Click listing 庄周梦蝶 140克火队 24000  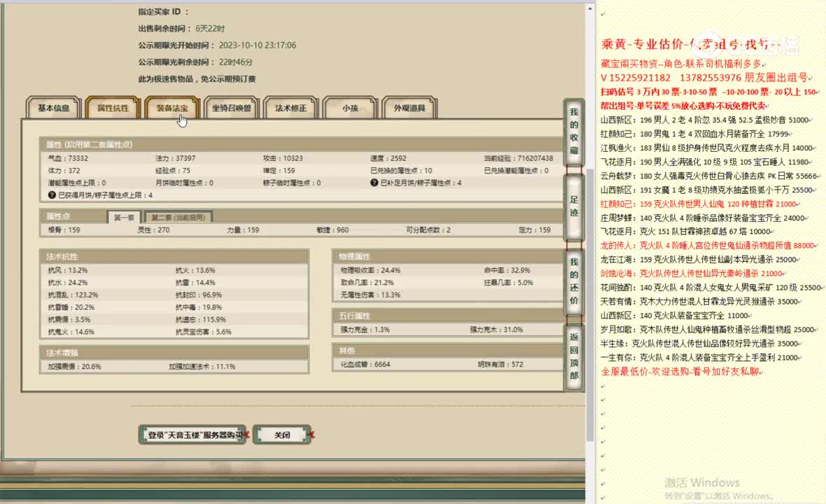pyautogui.click(x=703, y=218)
